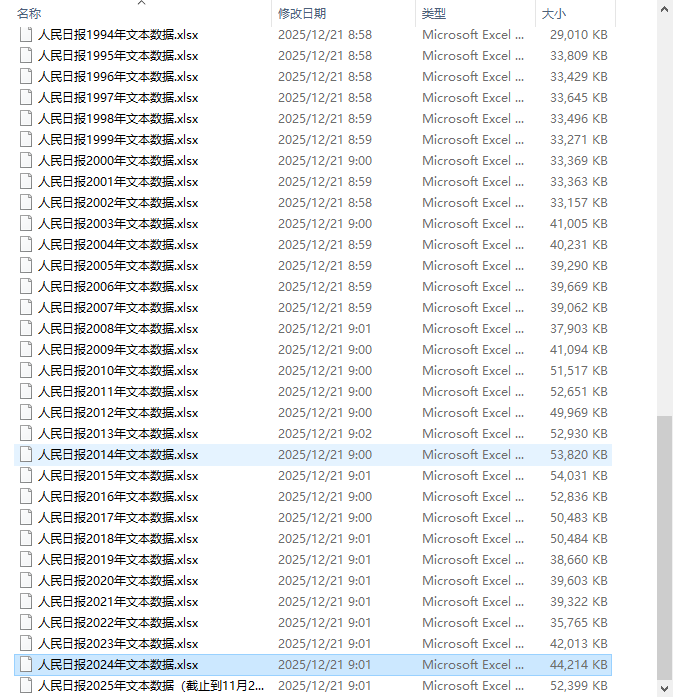Click file icon of 人民日报2001年文本数据.xlsx
Screen dimensions: 673x697
(26, 182)
